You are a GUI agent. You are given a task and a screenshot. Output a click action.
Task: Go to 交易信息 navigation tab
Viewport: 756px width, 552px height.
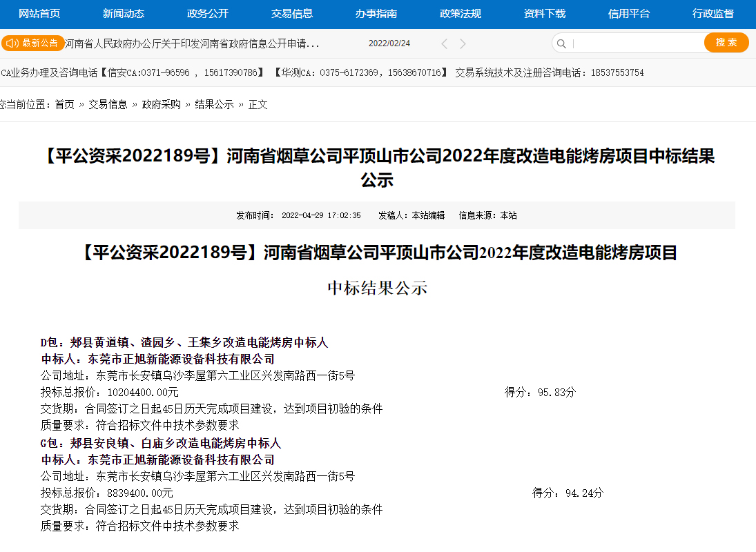pos(292,14)
